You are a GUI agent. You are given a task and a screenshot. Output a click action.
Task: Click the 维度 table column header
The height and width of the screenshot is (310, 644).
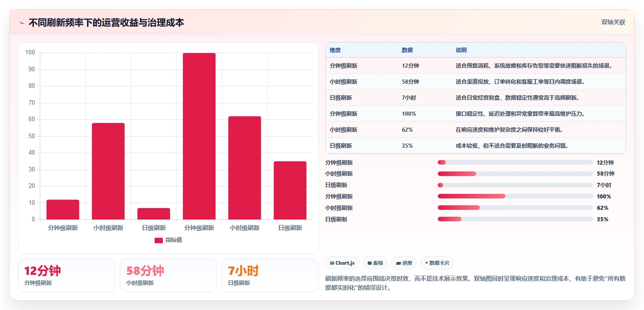pos(335,50)
